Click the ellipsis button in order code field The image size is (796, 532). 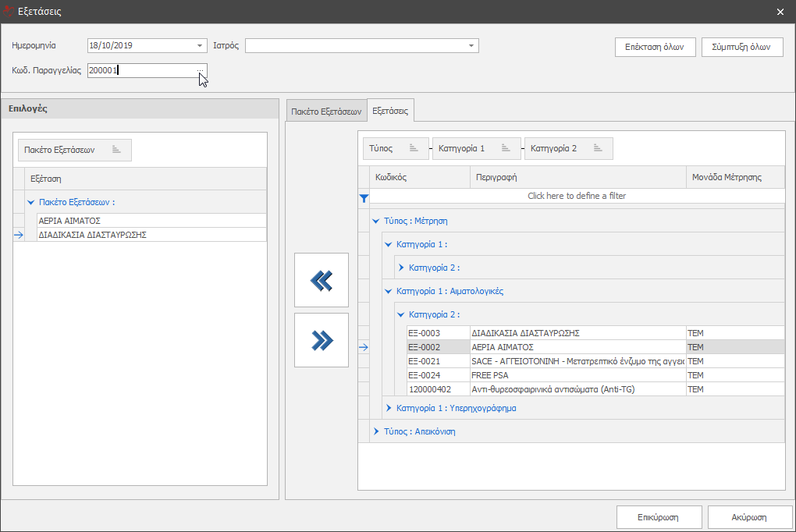201,71
